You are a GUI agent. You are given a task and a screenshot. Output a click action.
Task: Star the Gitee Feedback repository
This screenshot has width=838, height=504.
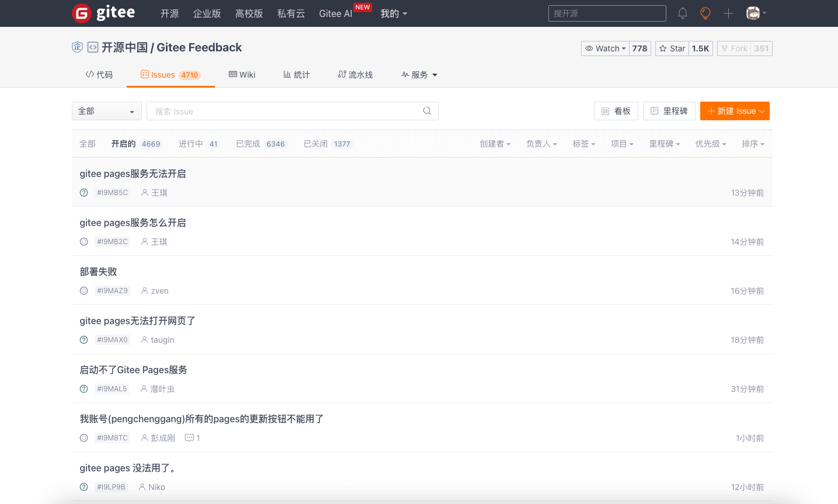(x=672, y=48)
